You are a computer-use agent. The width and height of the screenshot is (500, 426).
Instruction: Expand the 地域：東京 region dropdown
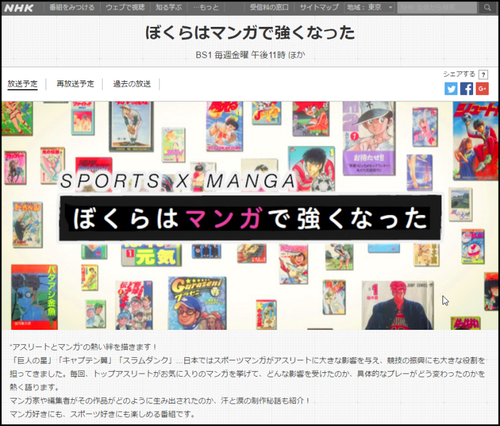click(370, 7)
